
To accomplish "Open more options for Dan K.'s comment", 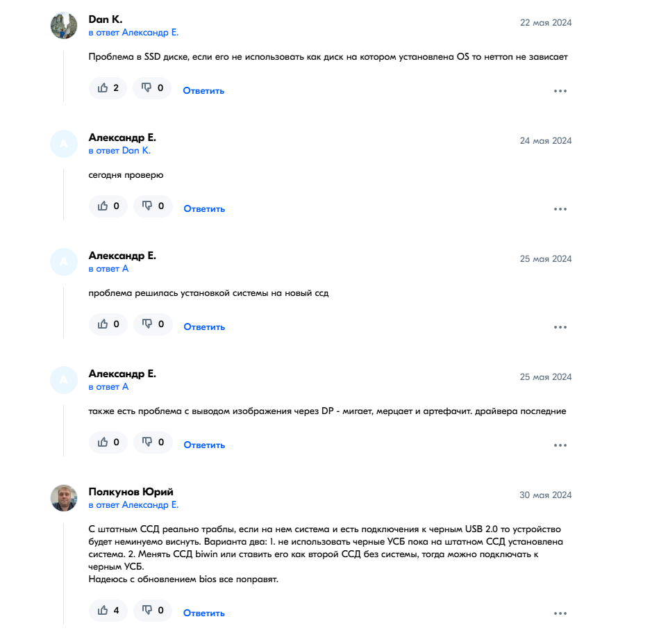I will click(560, 91).
